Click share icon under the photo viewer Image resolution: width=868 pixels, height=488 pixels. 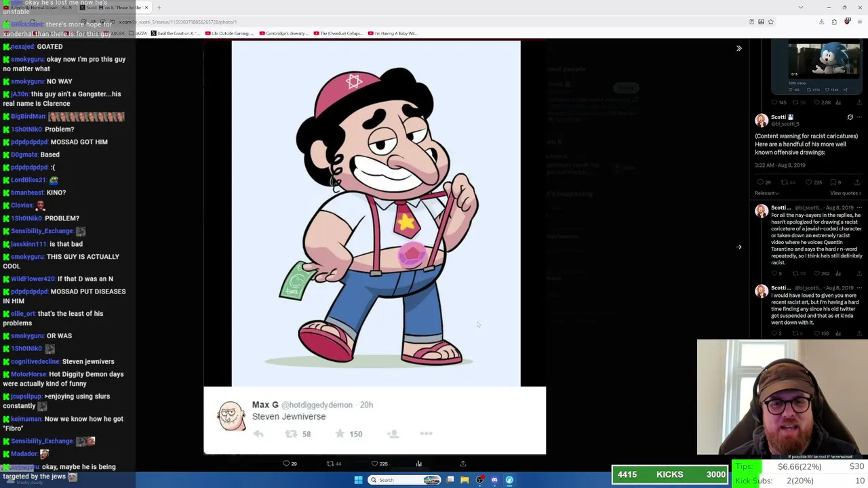coord(463,464)
